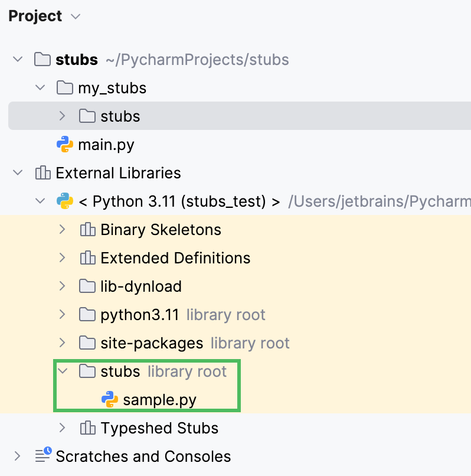This screenshot has width=471, height=476.
Task: Collapse the highlighted stubs library root
Action: coord(63,371)
